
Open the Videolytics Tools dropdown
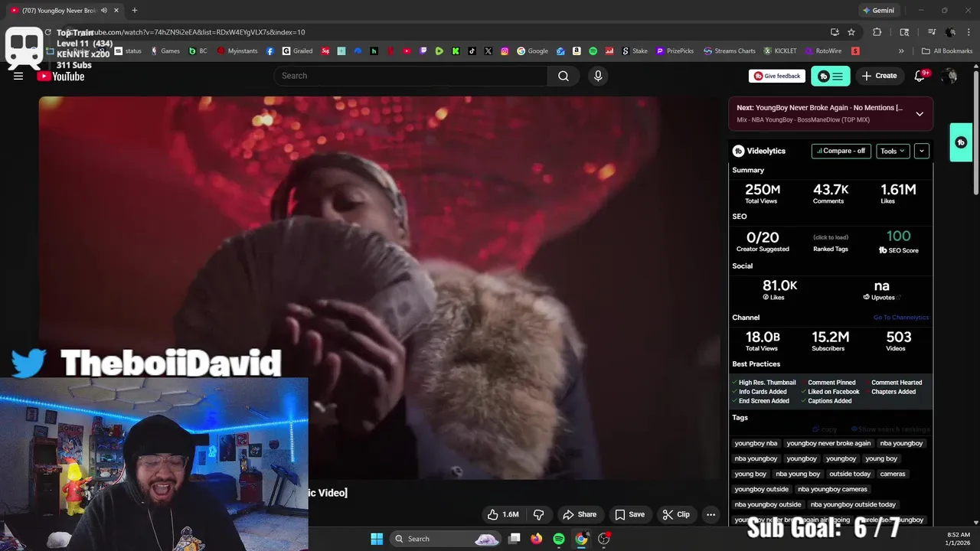[x=893, y=151]
